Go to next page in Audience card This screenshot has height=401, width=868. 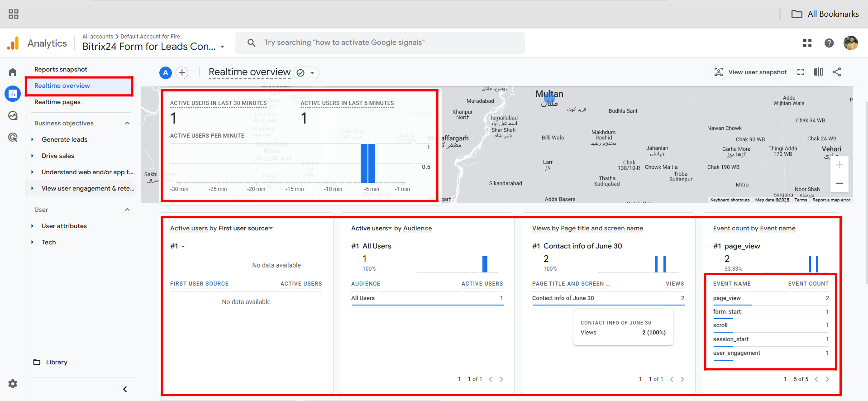coord(501,379)
